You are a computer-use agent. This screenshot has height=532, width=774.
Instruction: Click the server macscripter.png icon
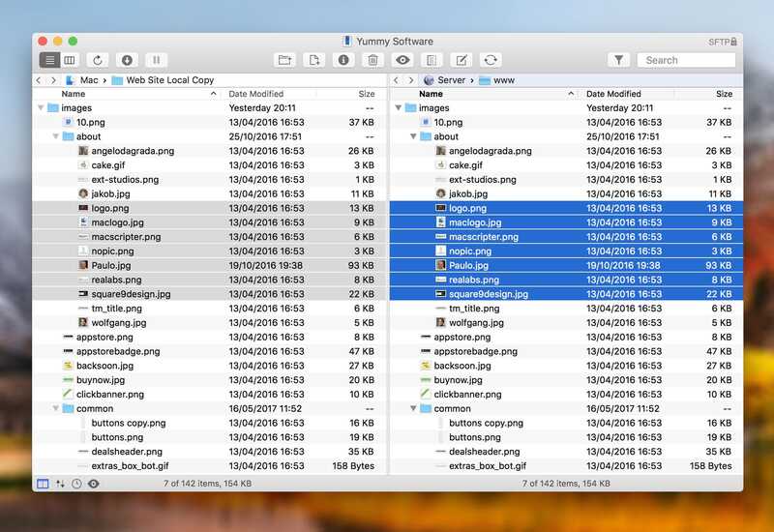pyautogui.click(x=441, y=236)
